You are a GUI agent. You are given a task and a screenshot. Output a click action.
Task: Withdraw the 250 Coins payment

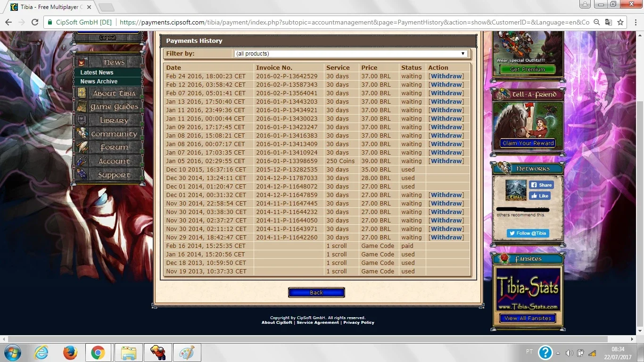pyautogui.click(x=446, y=161)
